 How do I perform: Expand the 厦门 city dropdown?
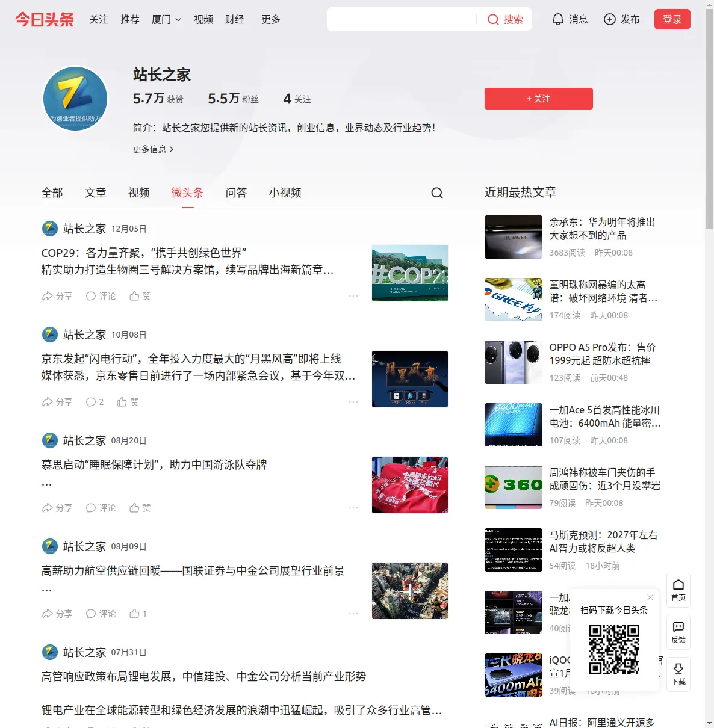coord(166,20)
